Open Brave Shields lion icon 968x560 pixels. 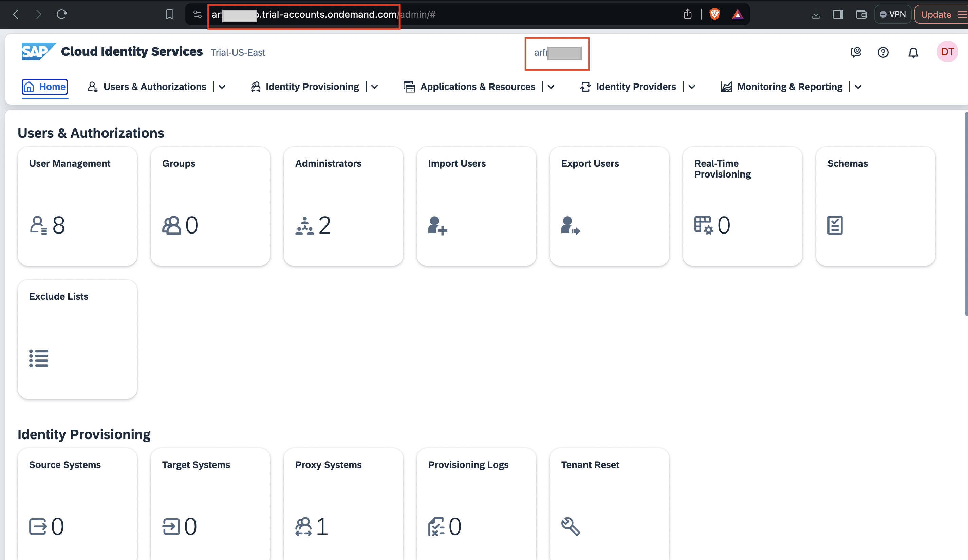click(714, 15)
